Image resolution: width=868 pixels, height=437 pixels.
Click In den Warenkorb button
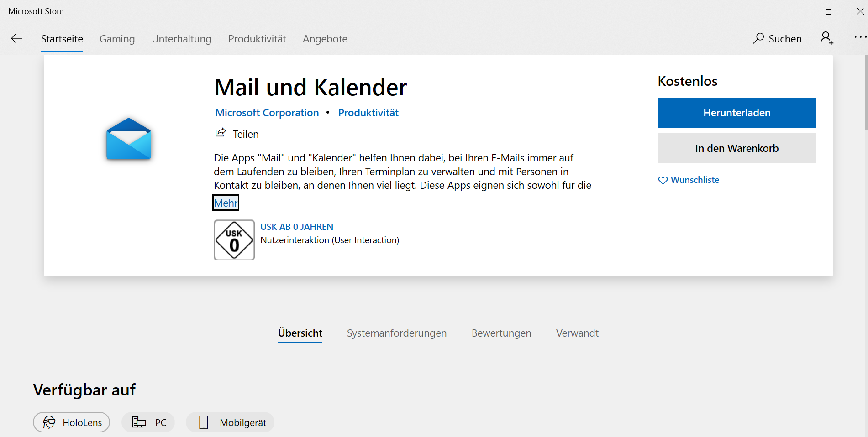[x=737, y=148]
